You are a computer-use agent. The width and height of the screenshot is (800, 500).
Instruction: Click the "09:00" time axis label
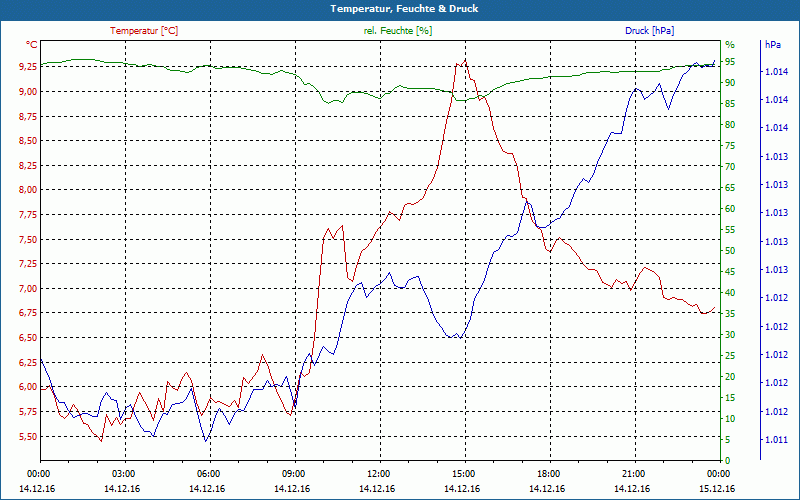tap(293, 474)
